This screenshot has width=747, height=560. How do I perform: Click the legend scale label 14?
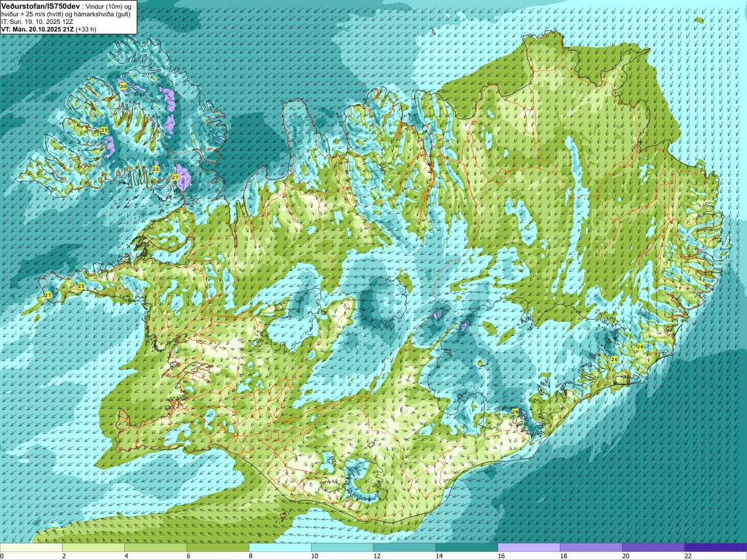pos(439,556)
